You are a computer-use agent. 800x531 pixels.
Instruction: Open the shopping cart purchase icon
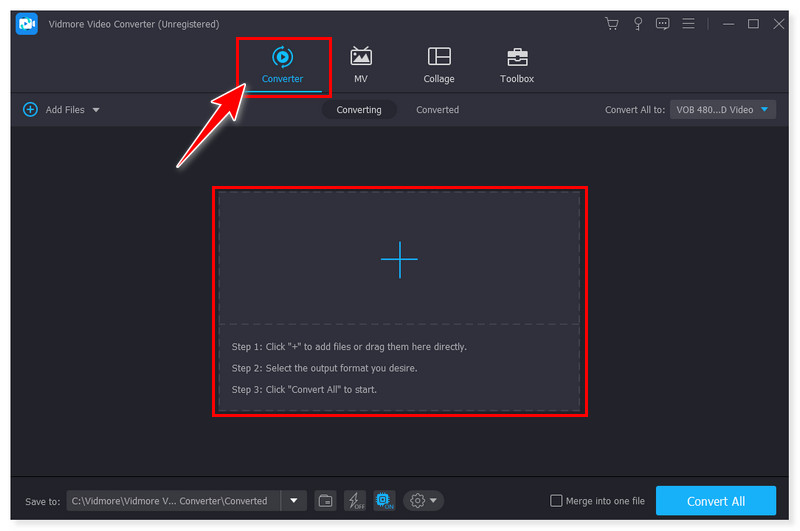pos(612,24)
